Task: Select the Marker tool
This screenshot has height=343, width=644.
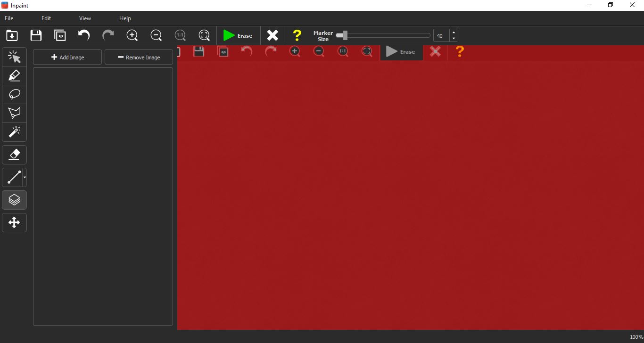Action: [x=14, y=75]
